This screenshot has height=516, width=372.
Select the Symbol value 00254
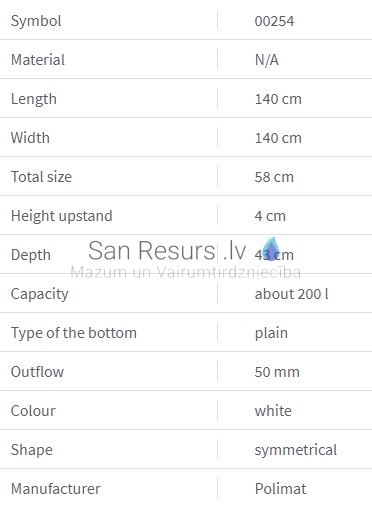coord(274,21)
